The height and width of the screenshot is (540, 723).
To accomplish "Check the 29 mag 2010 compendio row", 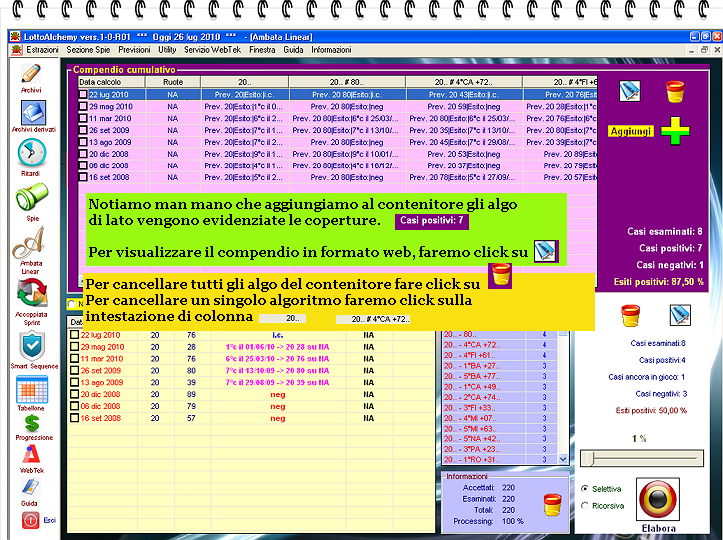I will coord(83,107).
